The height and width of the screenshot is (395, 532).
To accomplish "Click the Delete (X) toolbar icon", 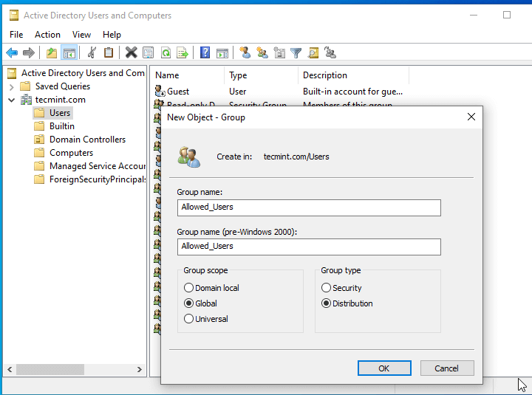I will point(131,52).
